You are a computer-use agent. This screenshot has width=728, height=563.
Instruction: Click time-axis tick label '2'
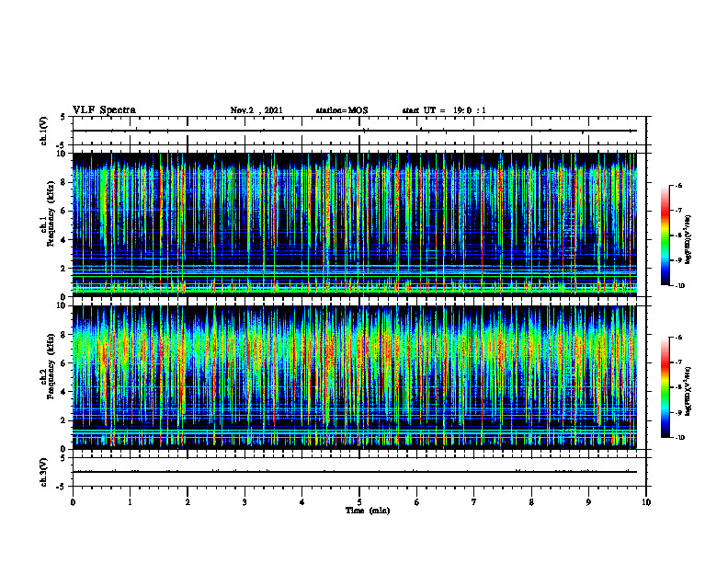(x=188, y=502)
